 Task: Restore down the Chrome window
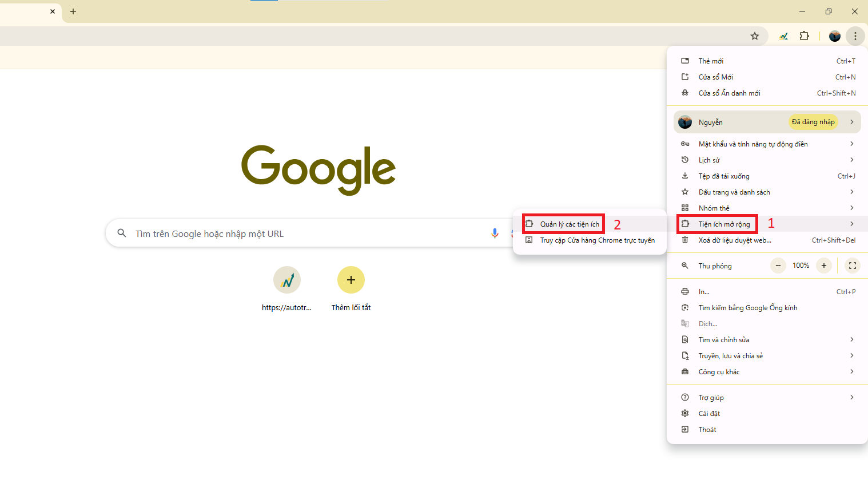[x=829, y=11]
